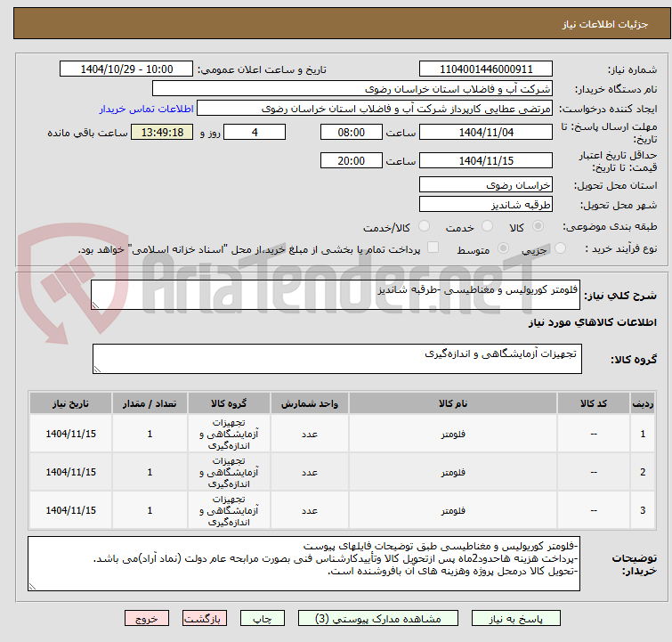Click the remaining days field showing 4
This screenshot has width=672, height=642.
255,132
